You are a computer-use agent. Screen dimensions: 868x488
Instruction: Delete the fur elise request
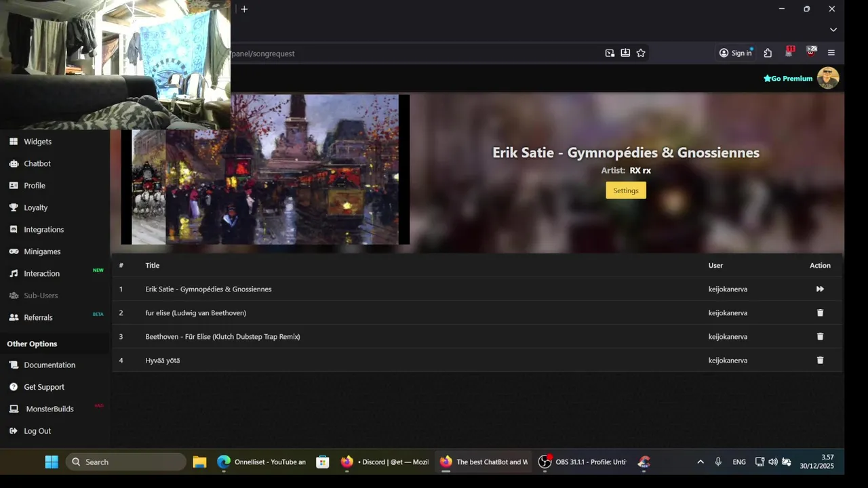(820, 313)
